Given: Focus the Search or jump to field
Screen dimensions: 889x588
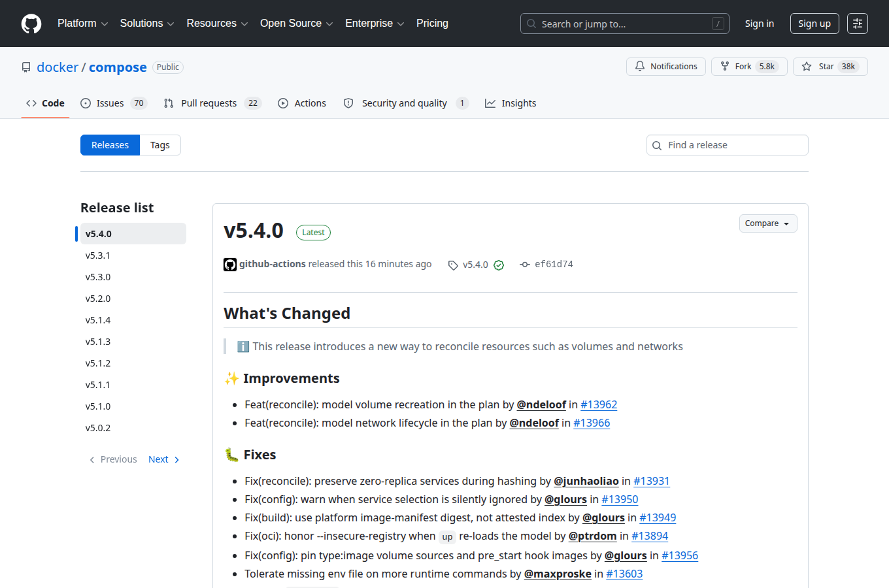Looking at the screenshot, I should click(x=625, y=24).
